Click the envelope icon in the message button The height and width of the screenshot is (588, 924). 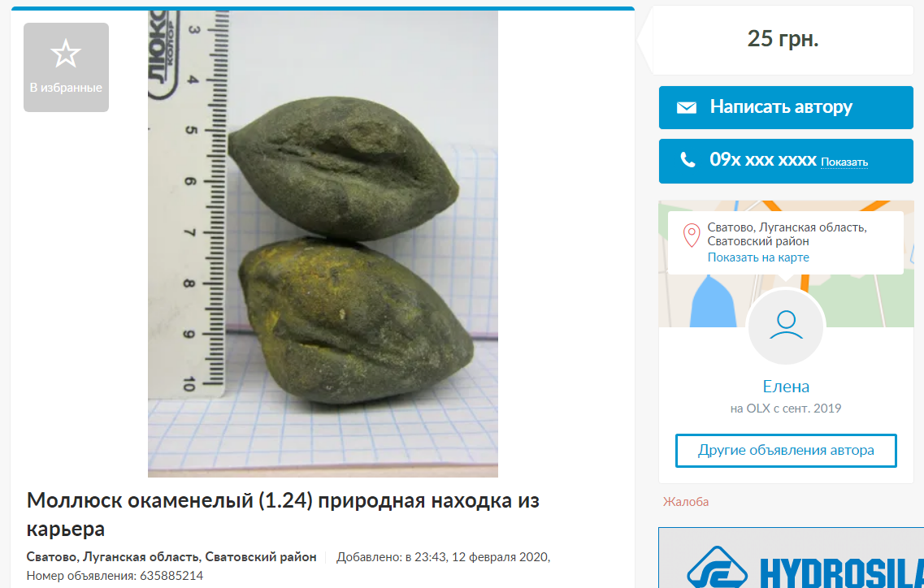686,107
